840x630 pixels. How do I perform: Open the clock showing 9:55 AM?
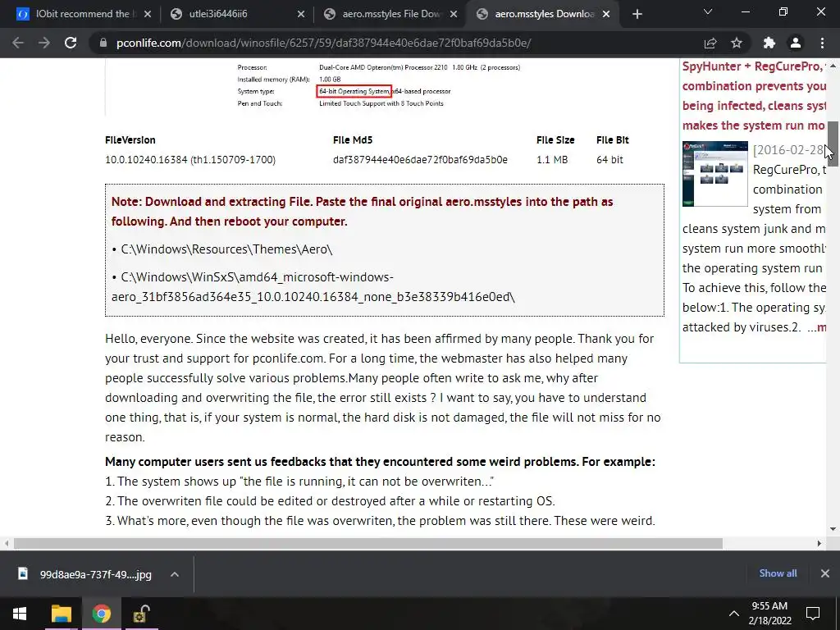coord(769,614)
